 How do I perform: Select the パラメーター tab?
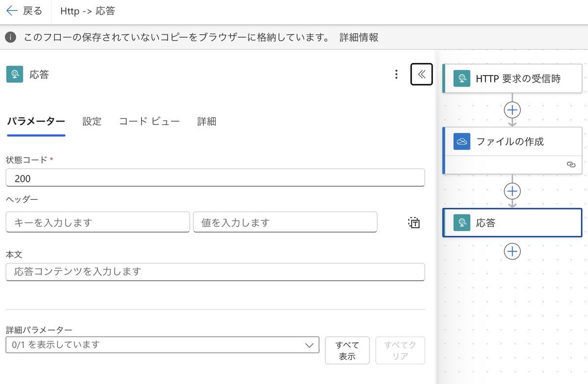36,121
